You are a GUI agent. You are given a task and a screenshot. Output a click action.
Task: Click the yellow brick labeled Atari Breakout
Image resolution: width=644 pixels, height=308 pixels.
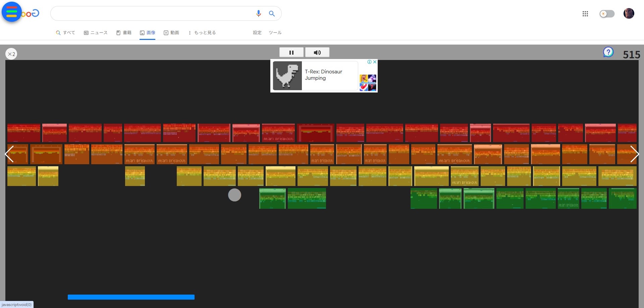[465, 176]
